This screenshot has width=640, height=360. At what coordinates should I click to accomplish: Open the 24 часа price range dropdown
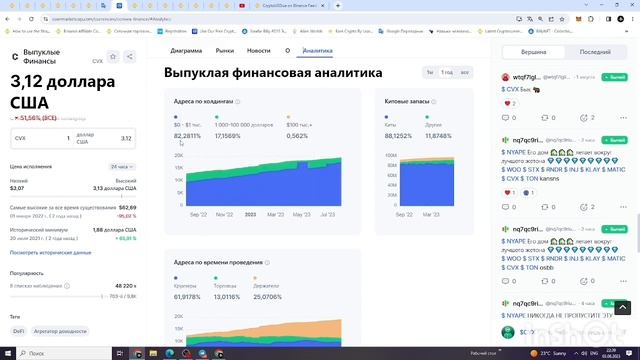[122, 167]
